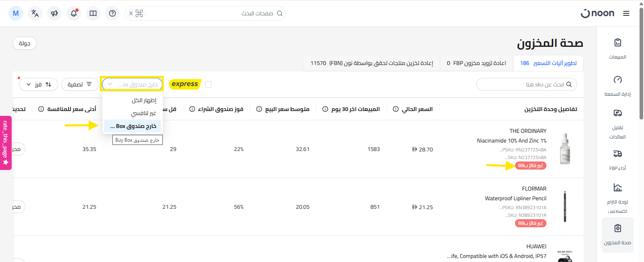Viewport: 644px width, 262px height.
Task: Click Waterproof Lipliner Pencil name
Action: point(516,198)
